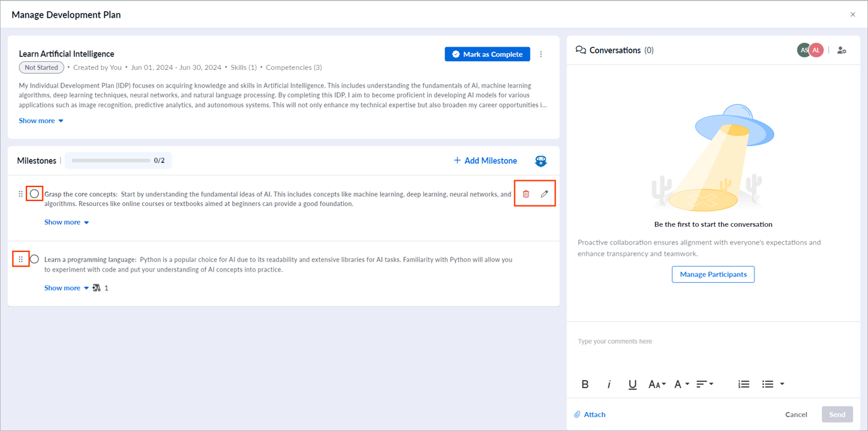Click the Add Milestone link

[485, 160]
